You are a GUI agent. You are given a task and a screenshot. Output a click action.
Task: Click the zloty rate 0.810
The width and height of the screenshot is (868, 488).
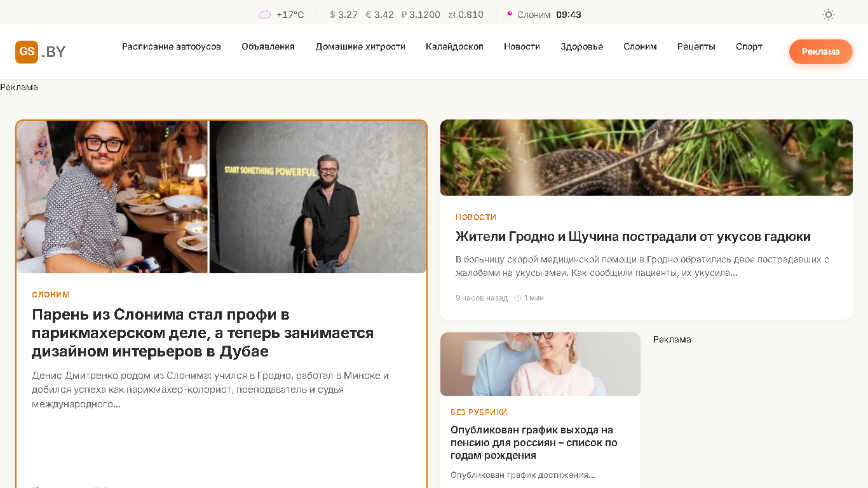pos(466,15)
